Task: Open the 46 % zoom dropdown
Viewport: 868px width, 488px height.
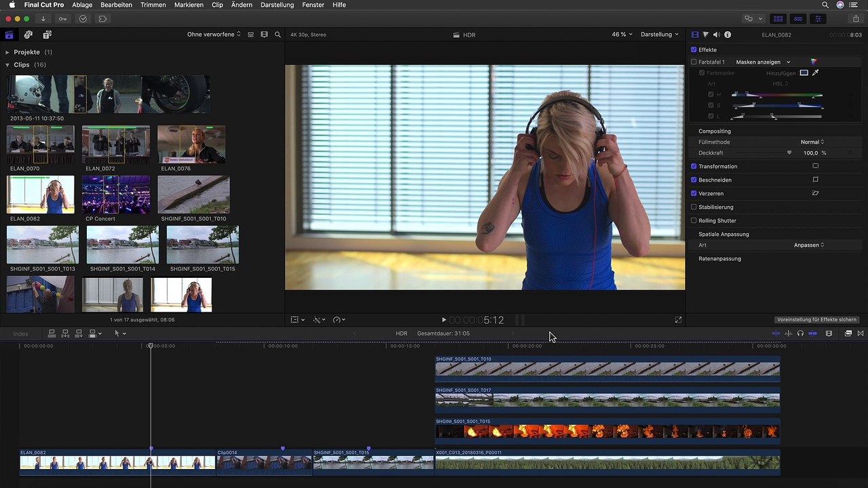Action: pyautogui.click(x=622, y=34)
